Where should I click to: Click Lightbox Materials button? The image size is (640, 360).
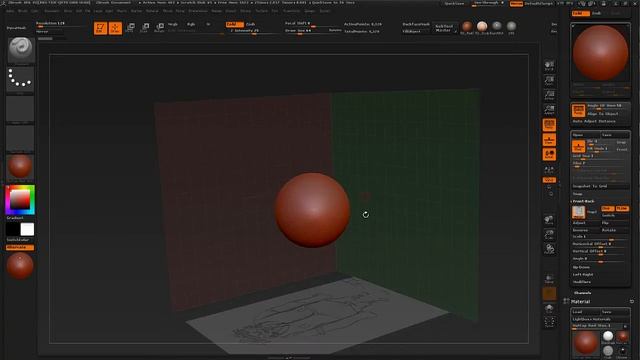600,319
